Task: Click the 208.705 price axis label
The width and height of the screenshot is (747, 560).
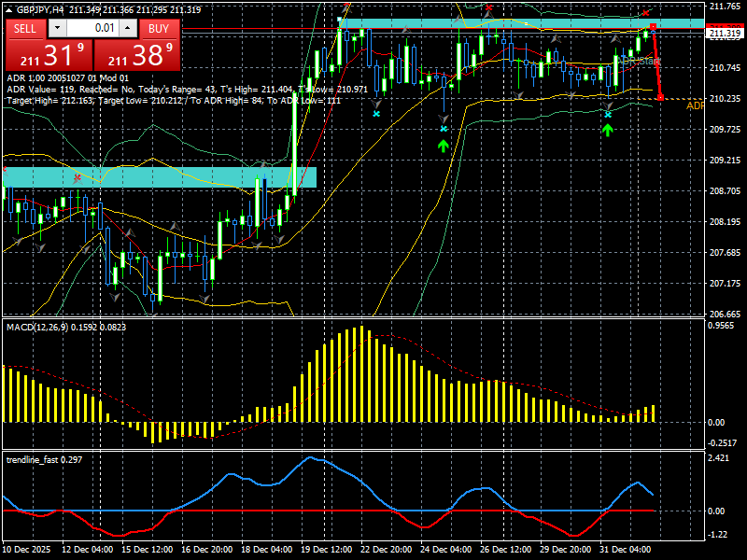Action: [725, 191]
